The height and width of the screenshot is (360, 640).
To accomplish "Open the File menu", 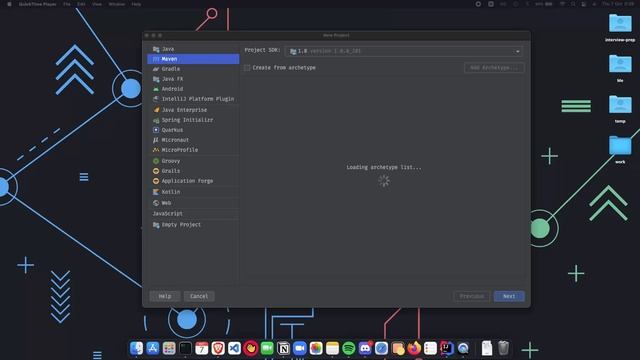I will 67,4.
